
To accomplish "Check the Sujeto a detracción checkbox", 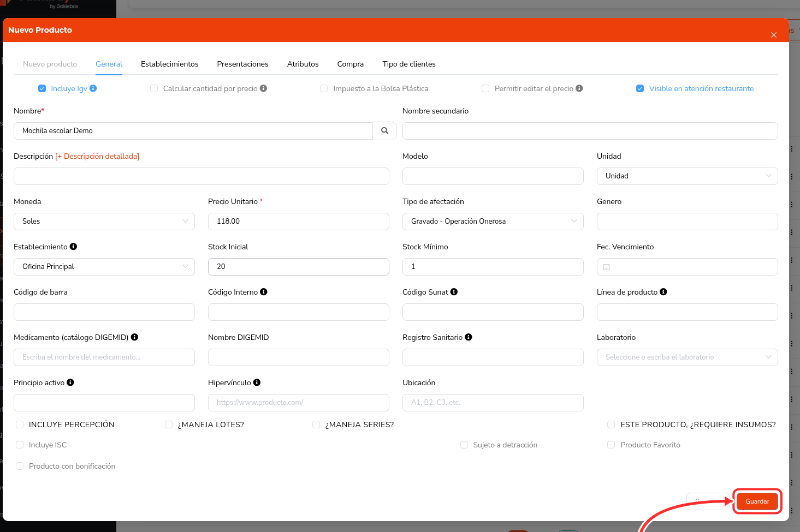I will (464, 445).
